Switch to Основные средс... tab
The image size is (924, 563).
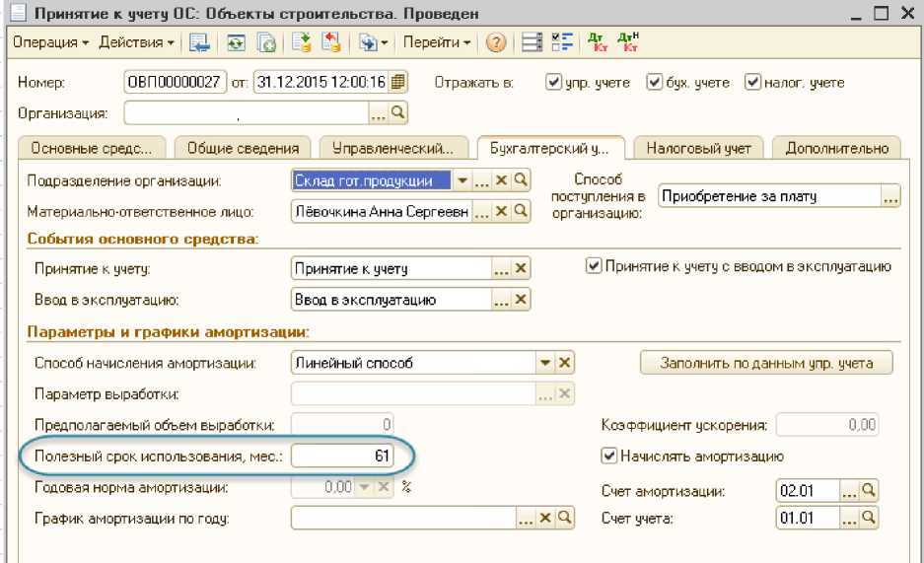point(92,149)
